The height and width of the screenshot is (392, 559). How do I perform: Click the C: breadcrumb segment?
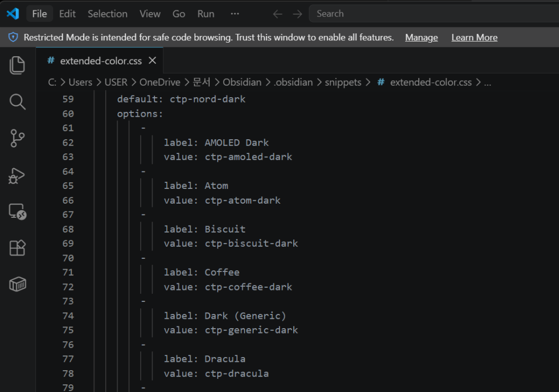coord(52,82)
